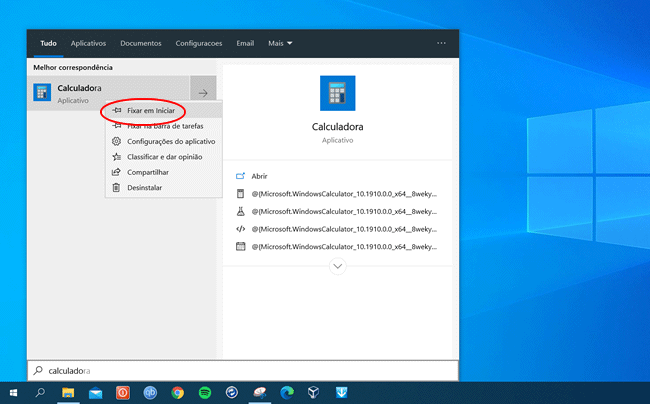Screen dimensions: 650x404
Task: Select Fixar em Iniciar
Action: click(150, 110)
